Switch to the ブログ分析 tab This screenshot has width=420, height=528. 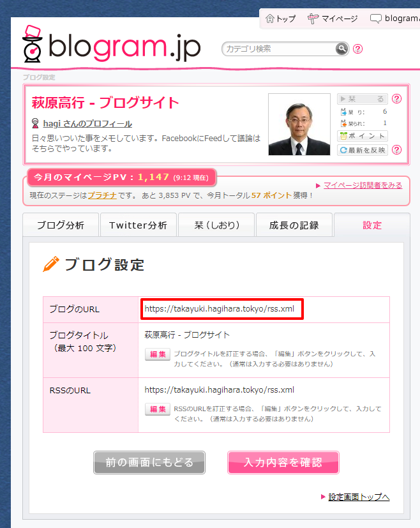pyautogui.click(x=61, y=225)
